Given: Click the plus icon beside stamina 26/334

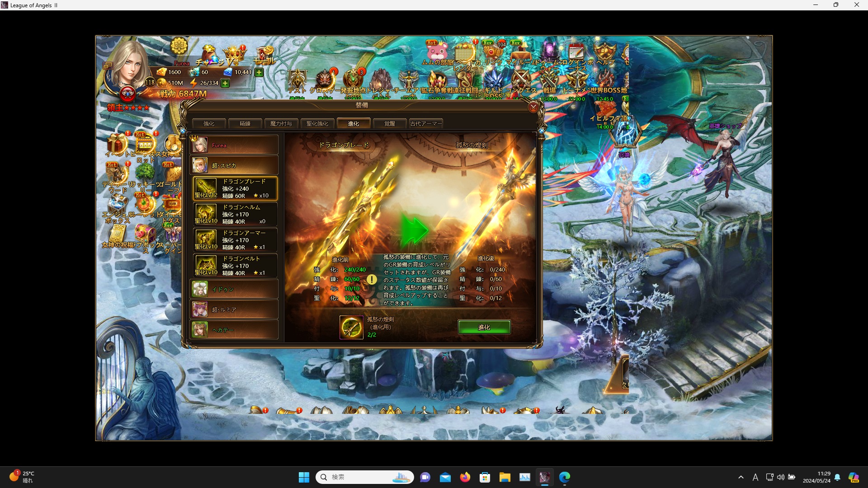Looking at the screenshot, I should point(225,83).
